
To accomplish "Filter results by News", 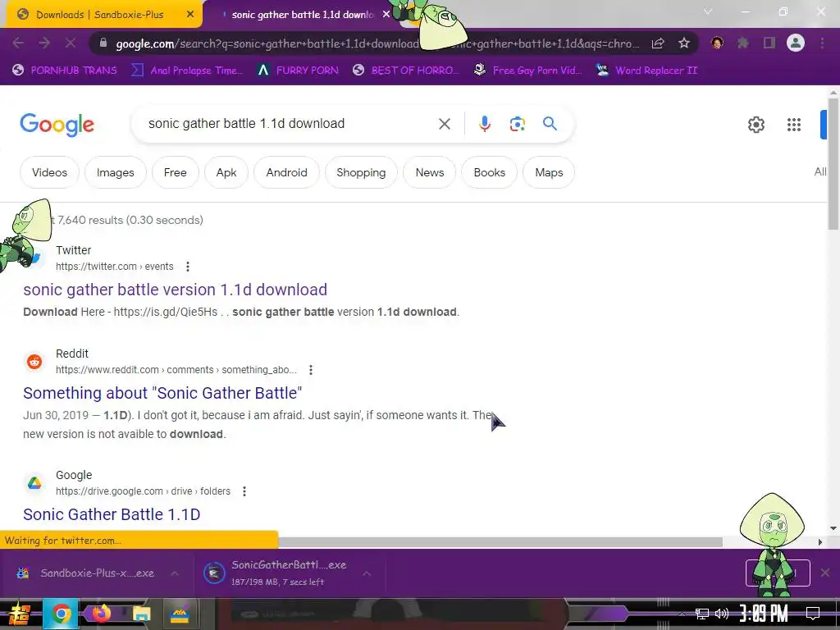I will pyautogui.click(x=430, y=172).
